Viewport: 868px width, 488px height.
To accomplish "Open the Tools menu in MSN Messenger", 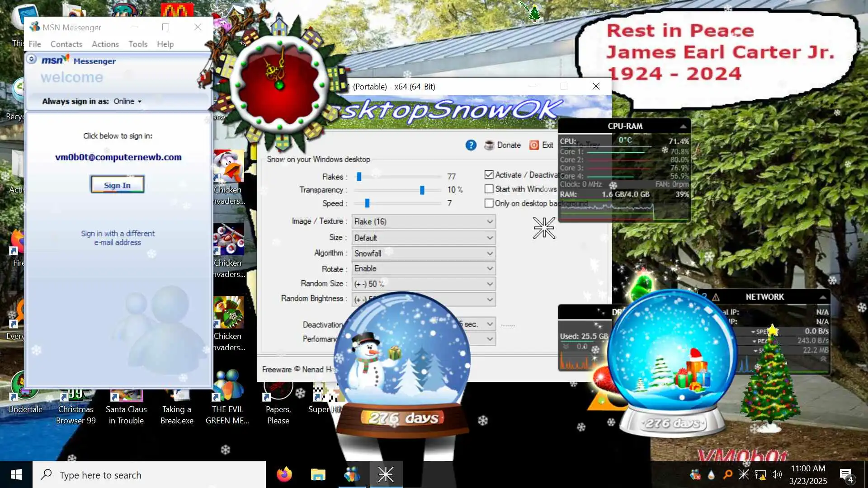I will [138, 44].
